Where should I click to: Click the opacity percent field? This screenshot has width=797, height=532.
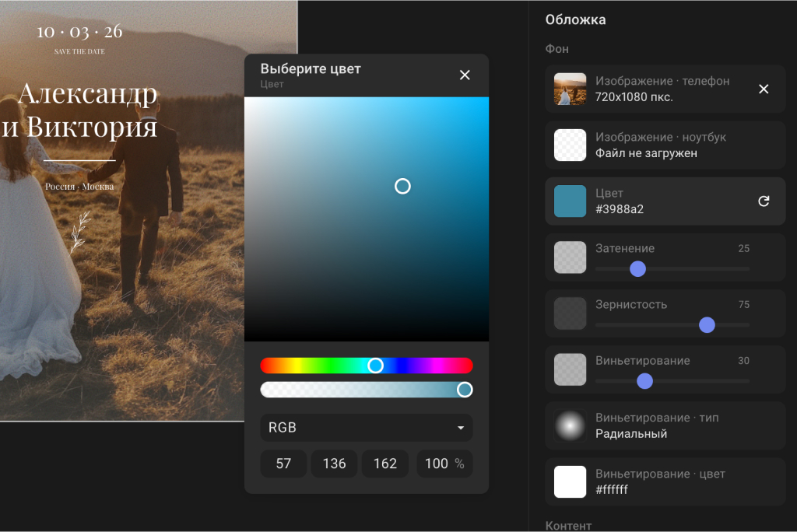[x=444, y=464]
